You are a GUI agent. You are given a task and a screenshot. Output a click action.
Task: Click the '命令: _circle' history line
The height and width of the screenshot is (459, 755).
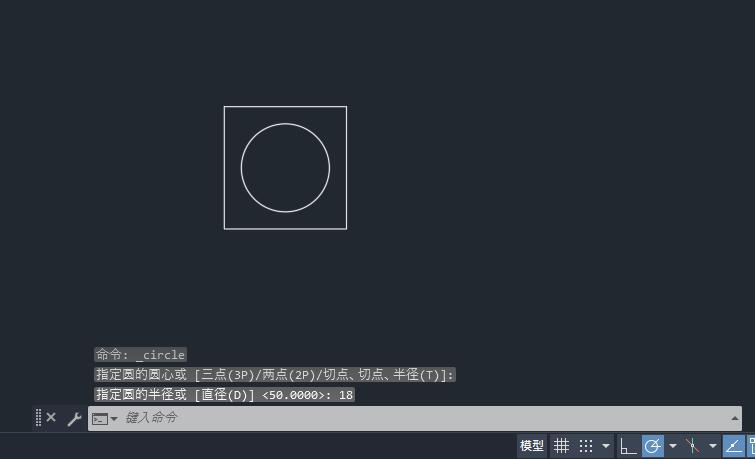coord(140,354)
